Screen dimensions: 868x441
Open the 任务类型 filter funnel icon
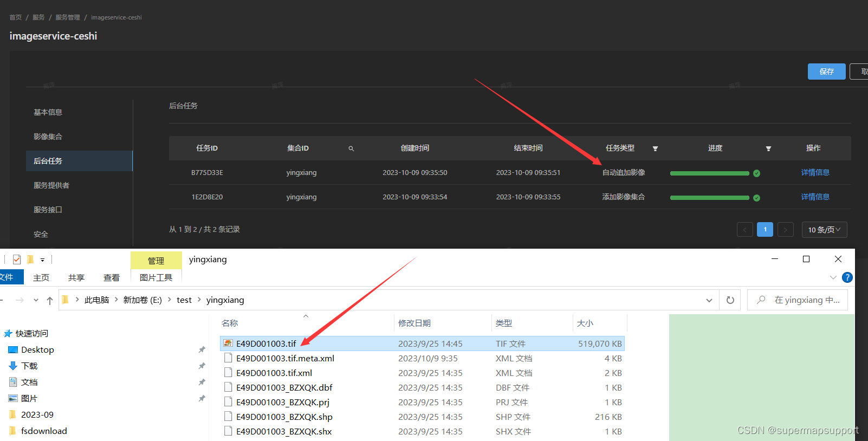(655, 148)
